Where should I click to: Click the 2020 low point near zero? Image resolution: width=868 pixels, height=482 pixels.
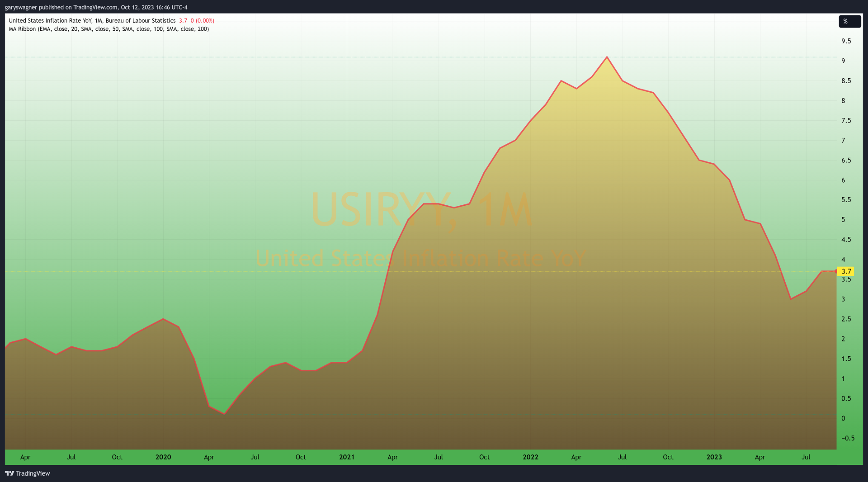(x=224, y=413)
